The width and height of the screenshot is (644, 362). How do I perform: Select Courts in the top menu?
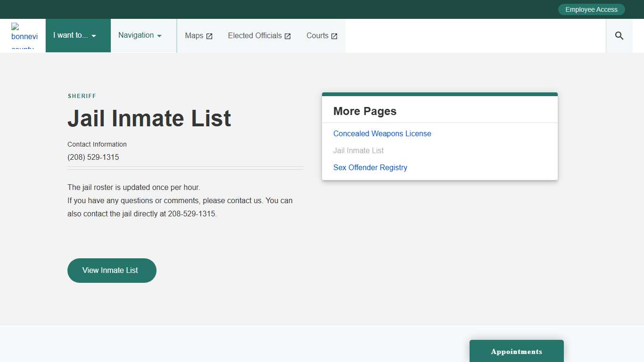317,36
